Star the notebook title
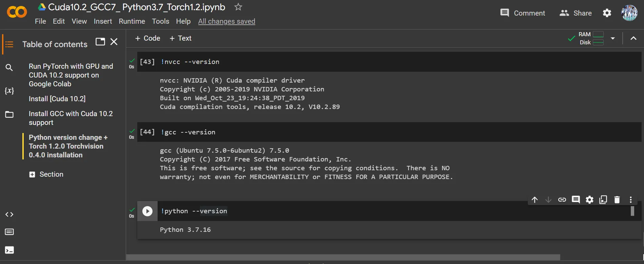644x264 pixels. click(x=238, y=7)
